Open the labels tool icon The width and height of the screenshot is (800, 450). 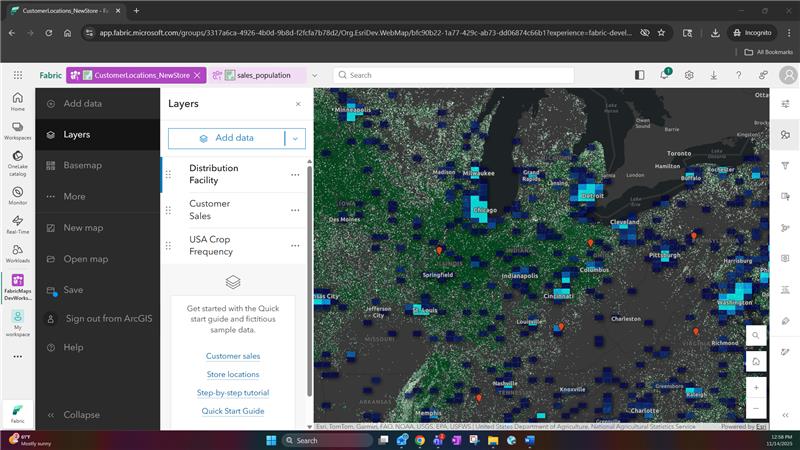785,259
